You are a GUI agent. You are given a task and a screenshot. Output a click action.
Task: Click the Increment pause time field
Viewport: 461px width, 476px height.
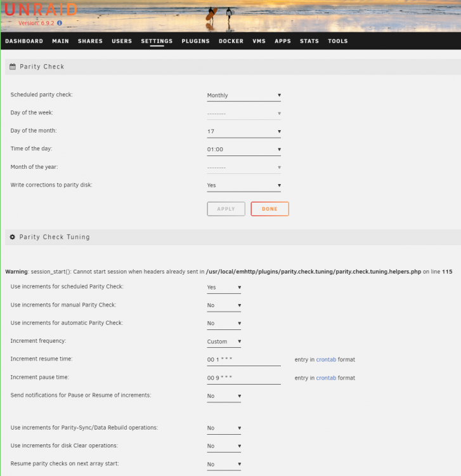pos(244,378)
